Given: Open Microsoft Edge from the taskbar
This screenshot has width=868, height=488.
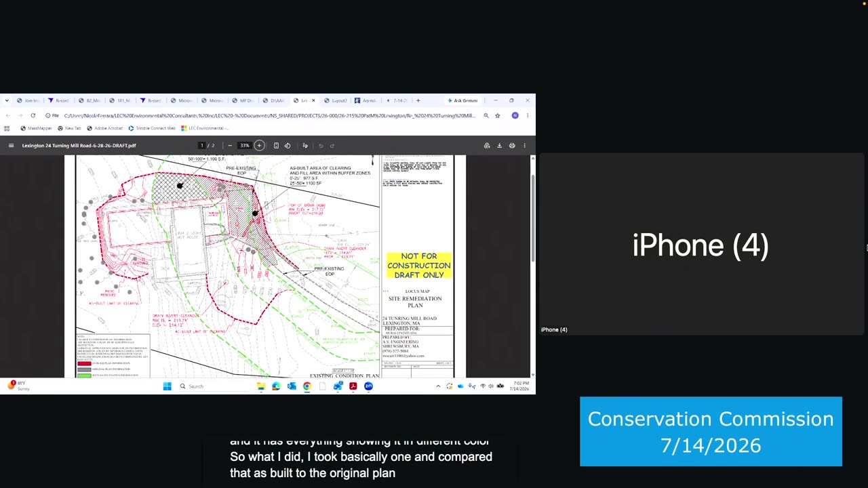Looking at the screenshot, I should (x=276, y=386).
